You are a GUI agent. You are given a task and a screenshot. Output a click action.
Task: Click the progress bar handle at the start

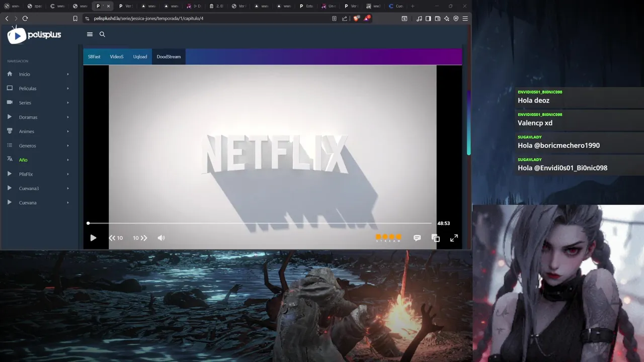point(88,223)
